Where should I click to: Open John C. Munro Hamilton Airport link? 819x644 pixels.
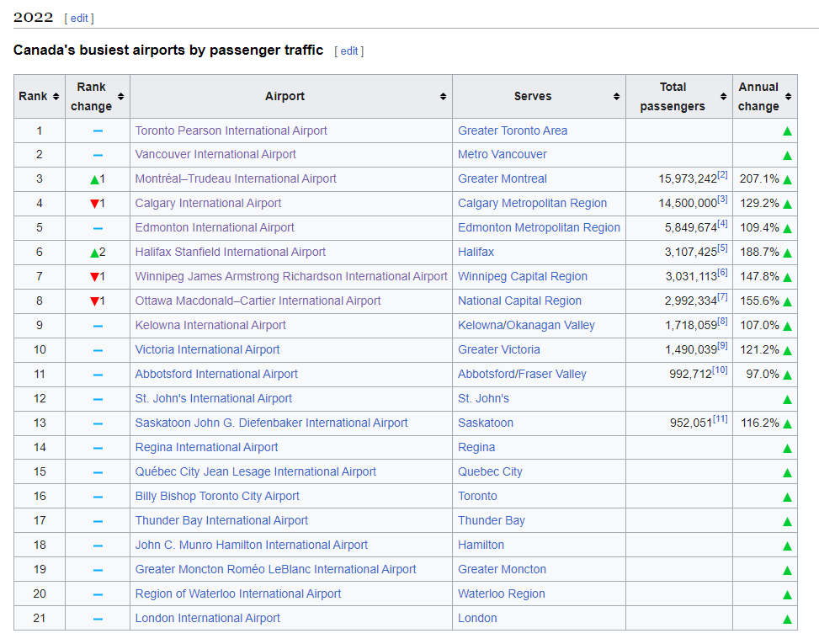251,546
